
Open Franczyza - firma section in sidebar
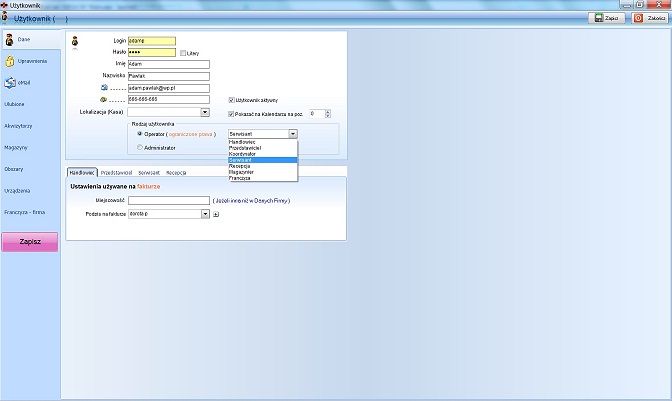coord(25,212)
